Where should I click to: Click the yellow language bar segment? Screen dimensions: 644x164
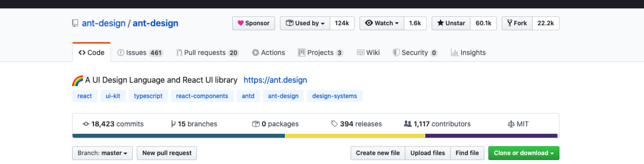[355, 136]
